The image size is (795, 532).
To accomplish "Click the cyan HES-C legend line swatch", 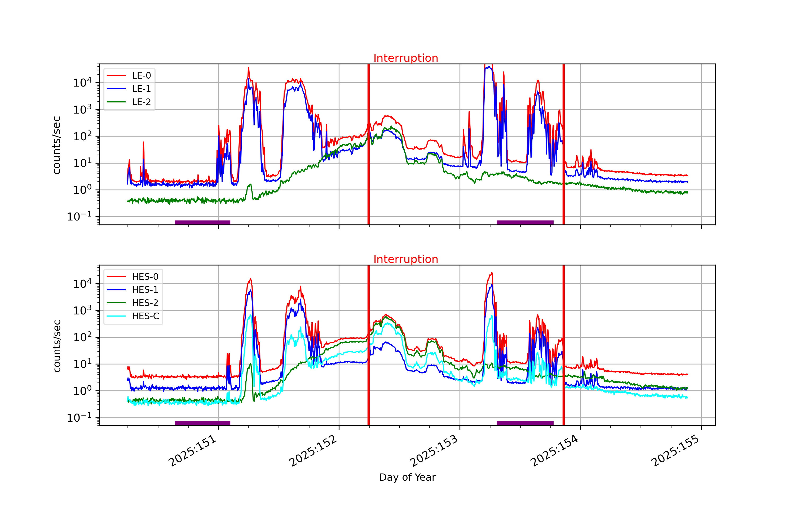I will pyautogui.click(x=116, y=316).
